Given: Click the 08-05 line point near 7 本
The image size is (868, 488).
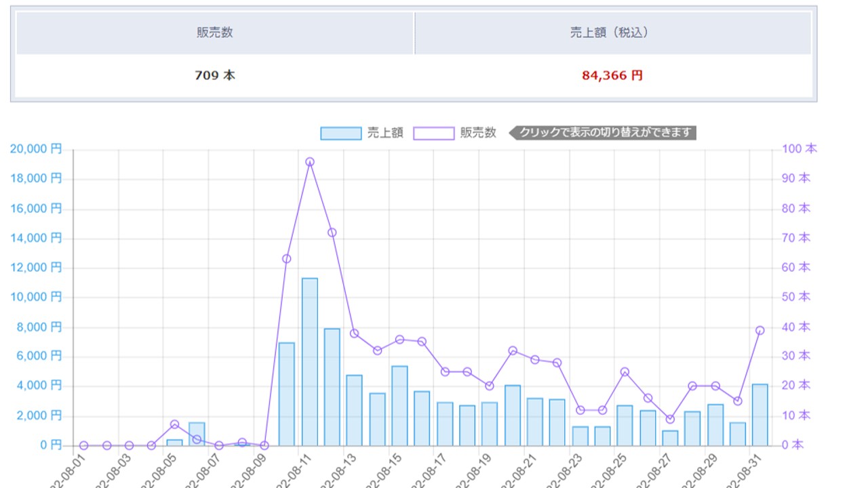Looking at the screenshot, I should click(x=174, y=424).
